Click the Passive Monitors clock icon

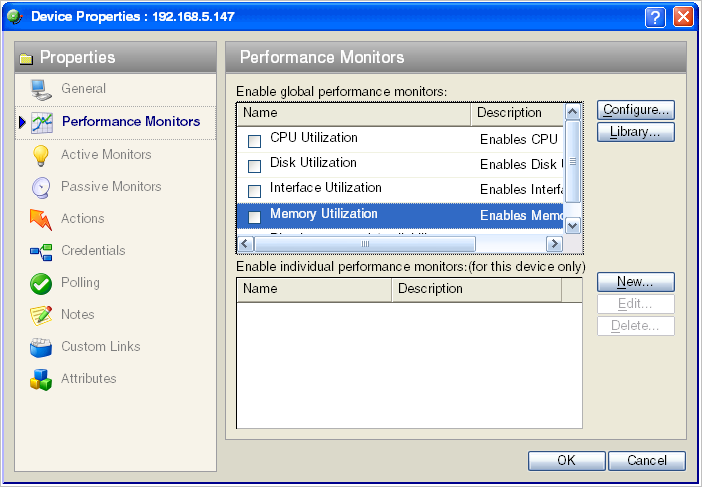tap(41, 188)
